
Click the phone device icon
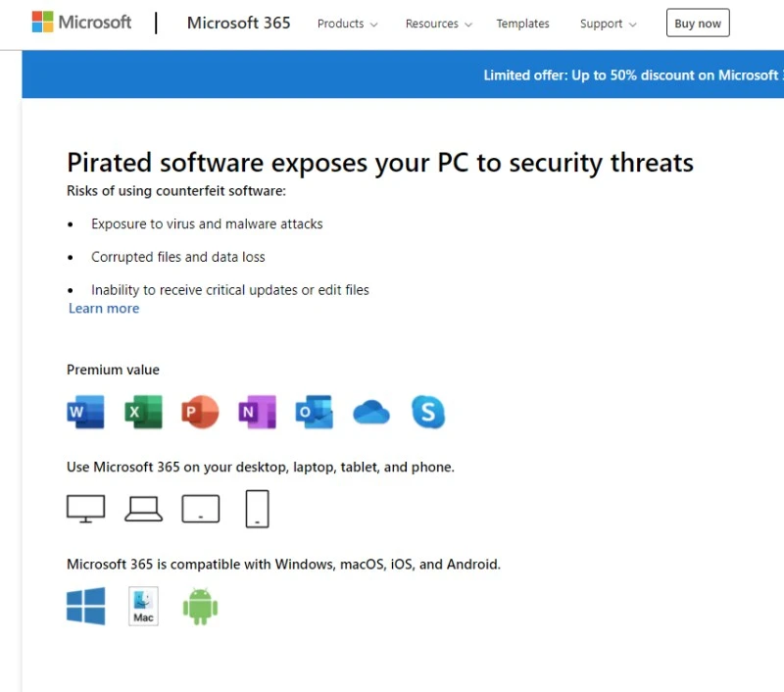257,509
